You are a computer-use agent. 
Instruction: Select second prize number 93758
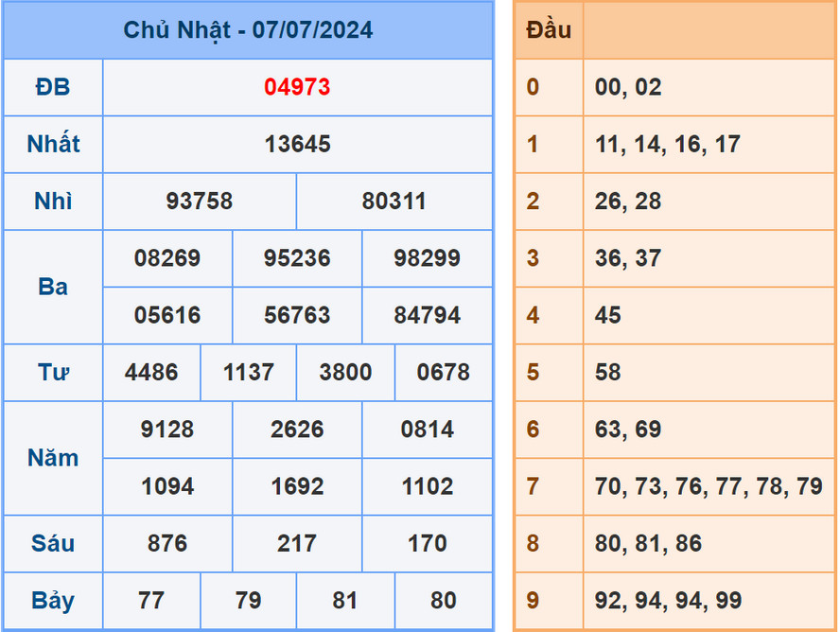[201, 201]
